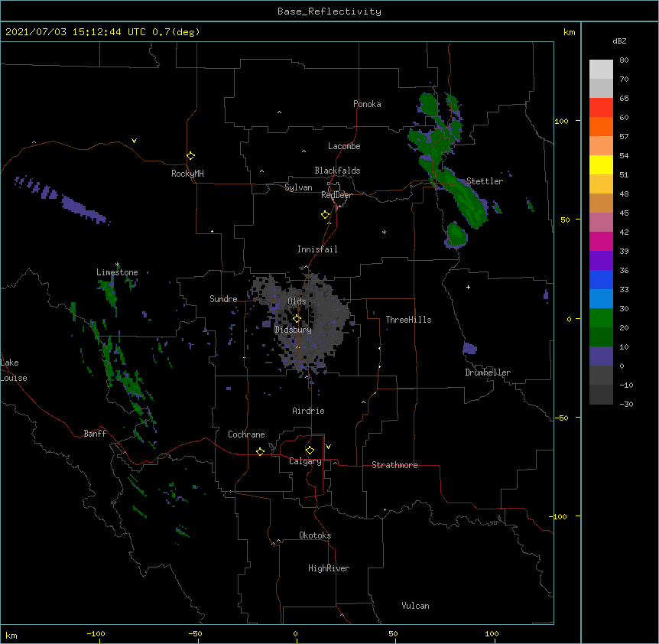The height and width of the screenshot is (644, 659).
Task: Click the Innisfail city label
Action: tap(317, 249)
